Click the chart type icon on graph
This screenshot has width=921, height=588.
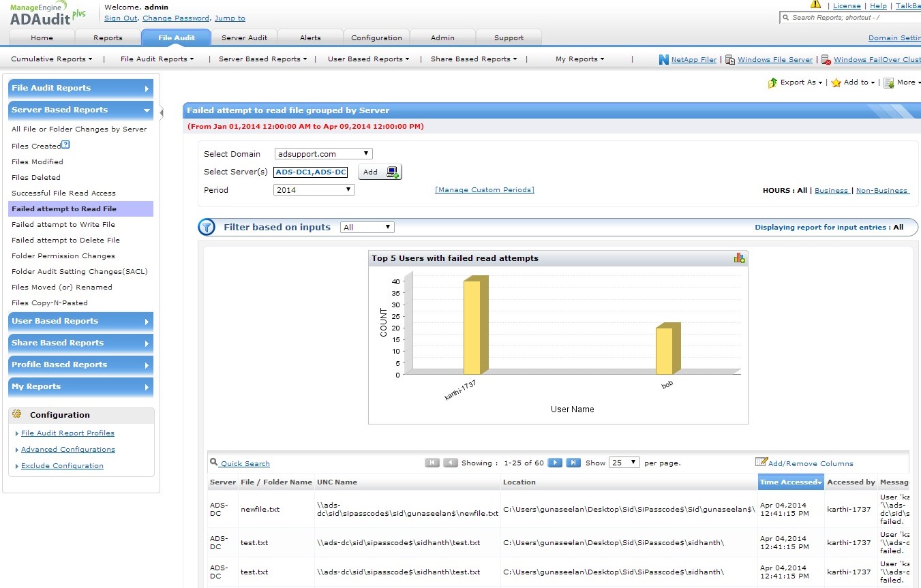pyautogui.click(x=739, y=258)
